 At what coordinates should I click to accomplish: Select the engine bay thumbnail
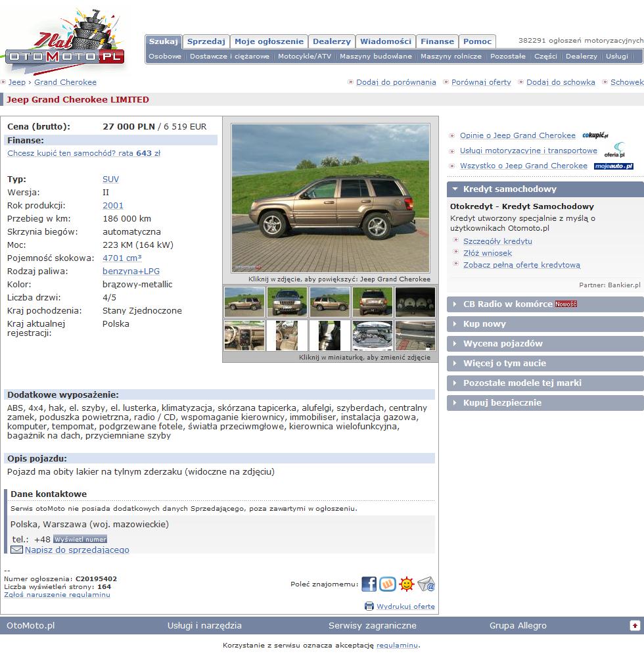pyautogui.click(x=372, y=336)
